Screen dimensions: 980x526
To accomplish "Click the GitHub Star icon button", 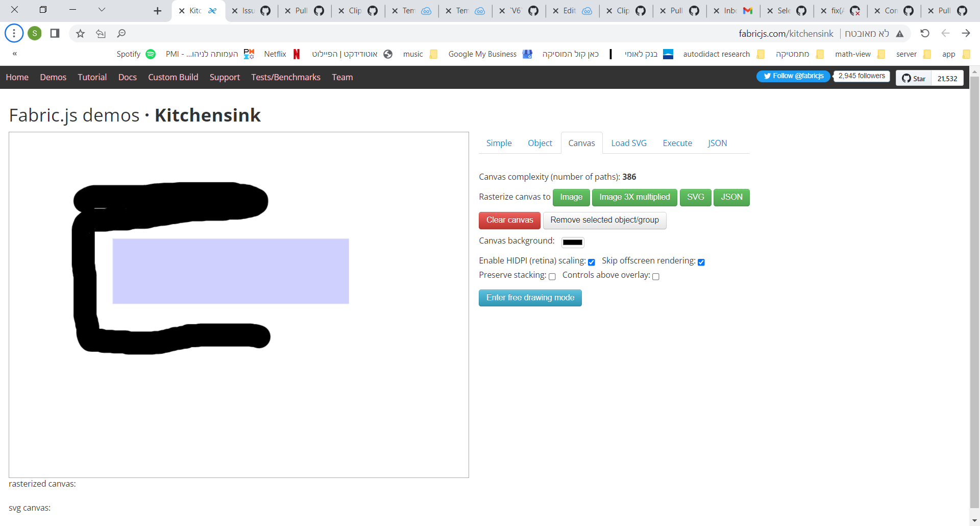I will pos(914,78).
